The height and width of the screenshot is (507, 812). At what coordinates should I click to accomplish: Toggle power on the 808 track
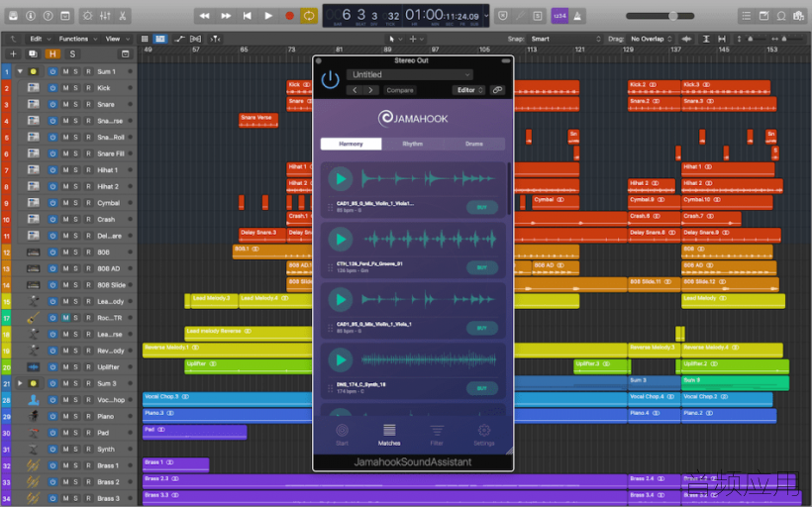52,253
